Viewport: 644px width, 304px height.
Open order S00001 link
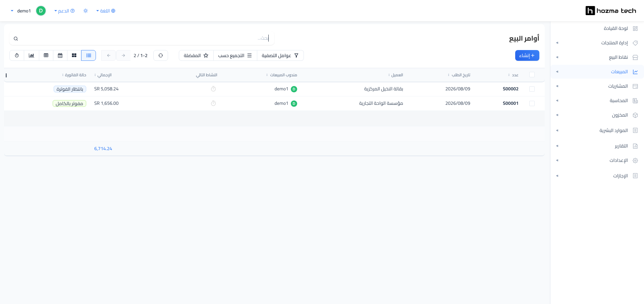coord(511,103)
